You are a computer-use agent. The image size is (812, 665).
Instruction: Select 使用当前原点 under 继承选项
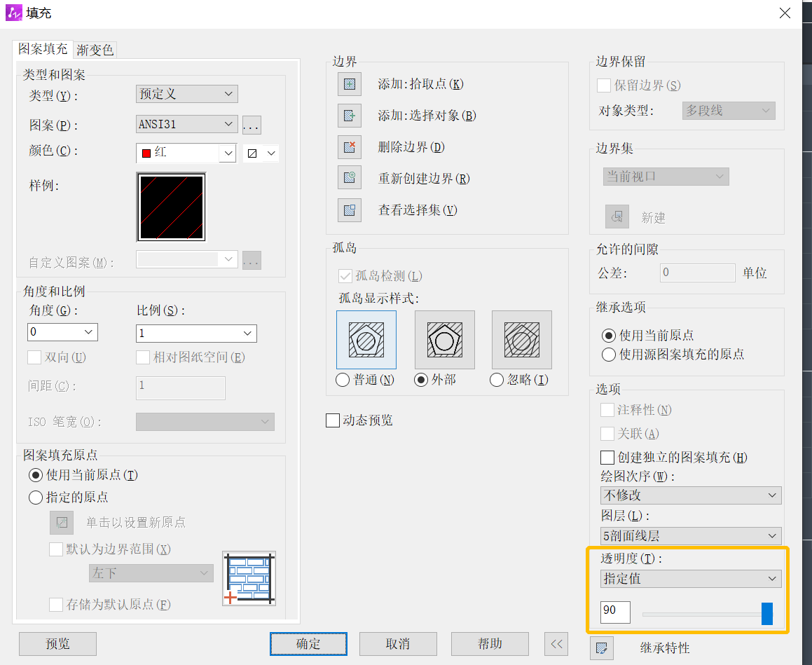pyautogui.click(x=609, y=336)
